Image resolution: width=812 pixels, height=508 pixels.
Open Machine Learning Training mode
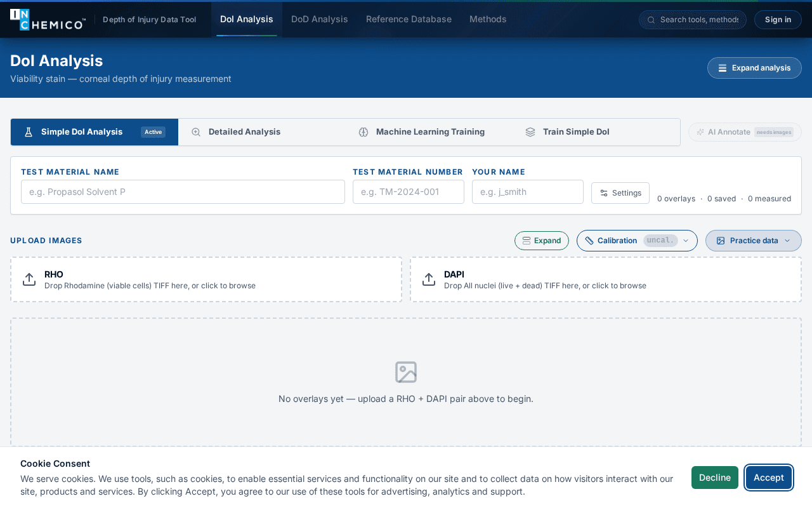tap(429, 132)
